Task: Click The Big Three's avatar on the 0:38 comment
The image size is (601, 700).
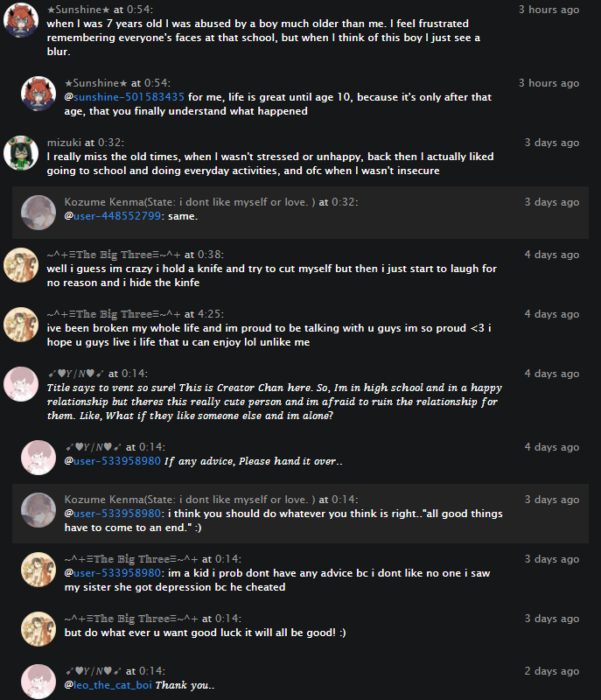Action: 21,263
